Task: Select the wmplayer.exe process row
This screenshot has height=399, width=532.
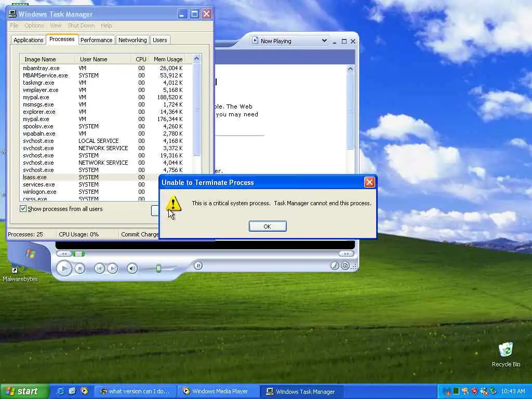Action: [x=103, y=90]
